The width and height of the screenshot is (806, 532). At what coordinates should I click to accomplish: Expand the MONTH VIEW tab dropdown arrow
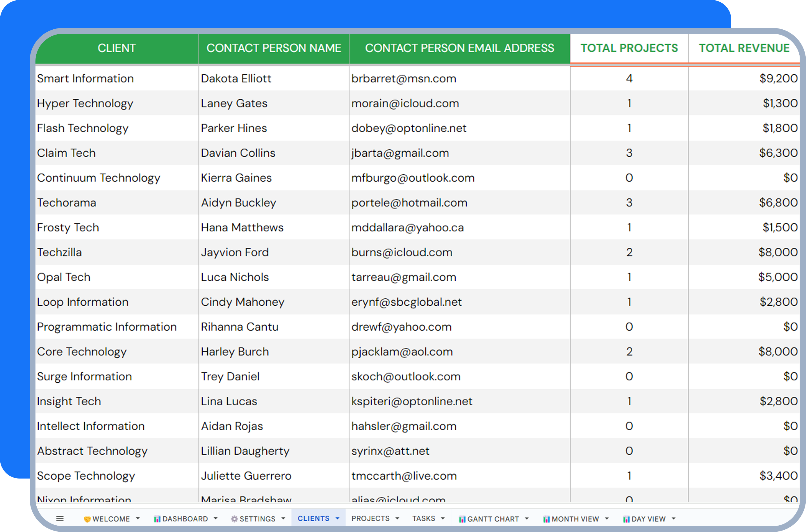(x=607, y=518)
